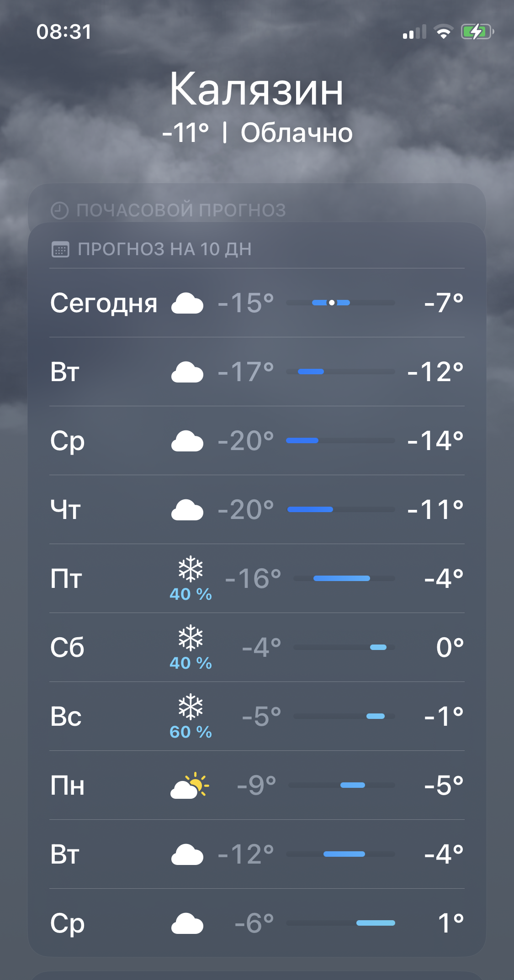
Task: Tap the cloud icon in Чт row
Action: [x=187, y=510]
